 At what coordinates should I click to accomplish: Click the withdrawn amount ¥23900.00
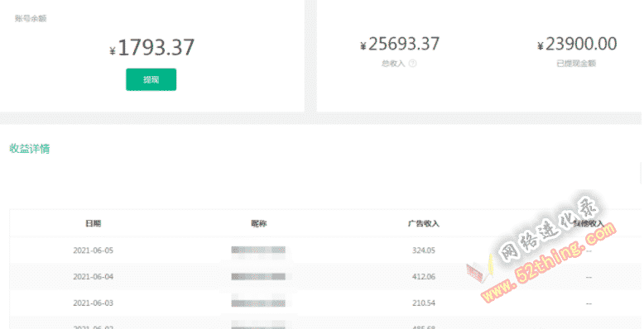577,44
